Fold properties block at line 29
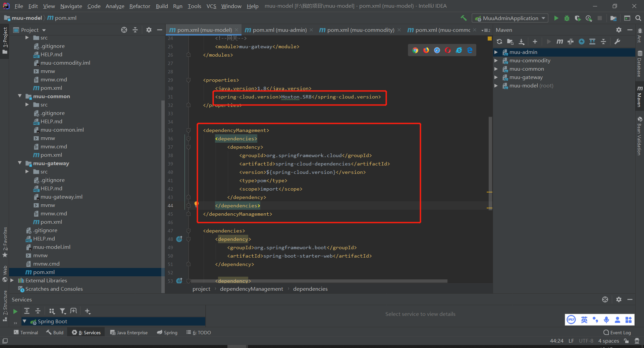Screen dimensions: 644x348 coord(189,80)
